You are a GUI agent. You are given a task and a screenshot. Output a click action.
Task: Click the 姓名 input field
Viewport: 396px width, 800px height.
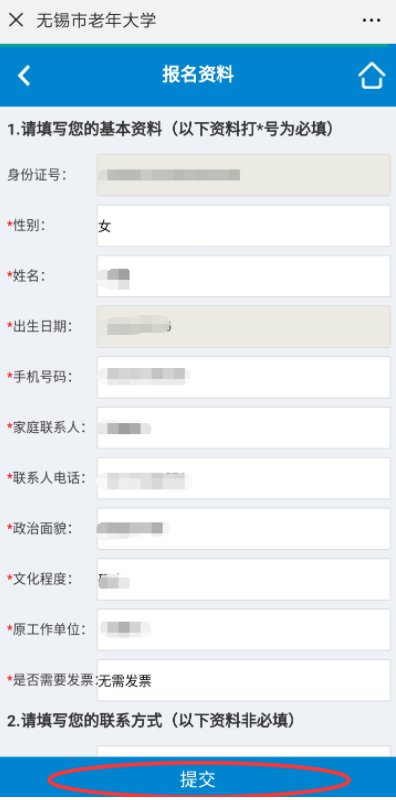click(x=243, y=276)
